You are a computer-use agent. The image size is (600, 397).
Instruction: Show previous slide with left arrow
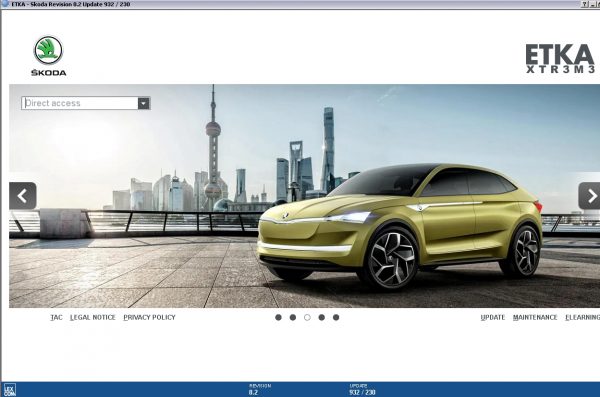point(23,196)
